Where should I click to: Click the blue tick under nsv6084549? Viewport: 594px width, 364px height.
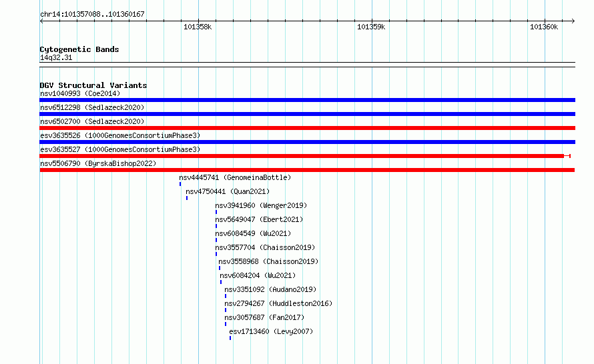[216, 240]
